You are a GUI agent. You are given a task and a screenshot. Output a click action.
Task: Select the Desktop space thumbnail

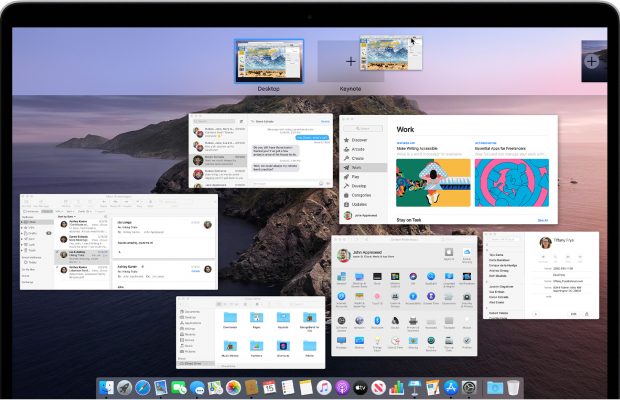(x=269, y=61)
